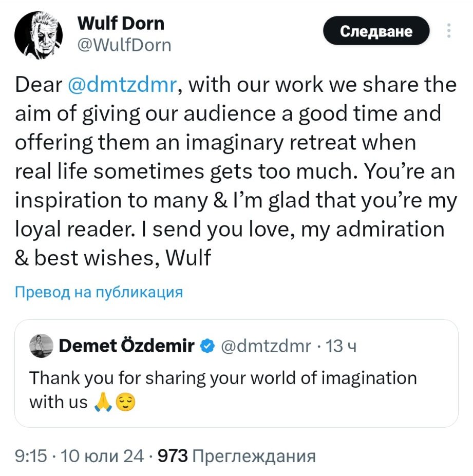
Task: Open the quoted tweet's text
Action: tap(223, 378)
